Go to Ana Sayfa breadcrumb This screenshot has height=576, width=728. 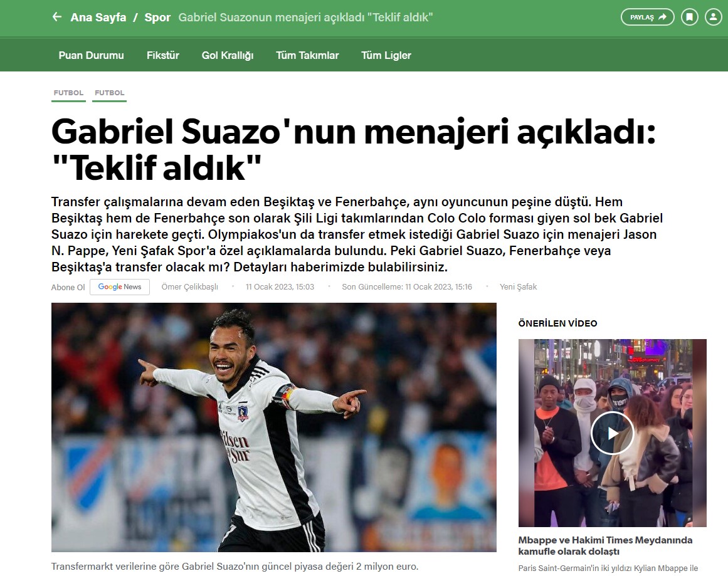pyautogui.click(x=98, y=17)
